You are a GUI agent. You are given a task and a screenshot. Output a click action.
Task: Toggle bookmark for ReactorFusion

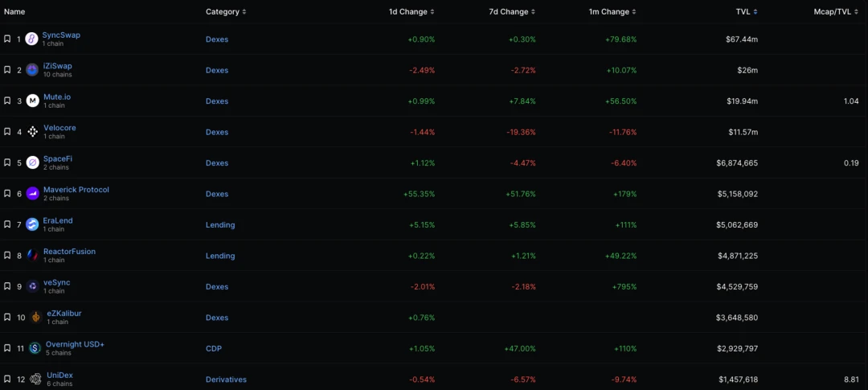pyautogui.click(x=7, y=256)
